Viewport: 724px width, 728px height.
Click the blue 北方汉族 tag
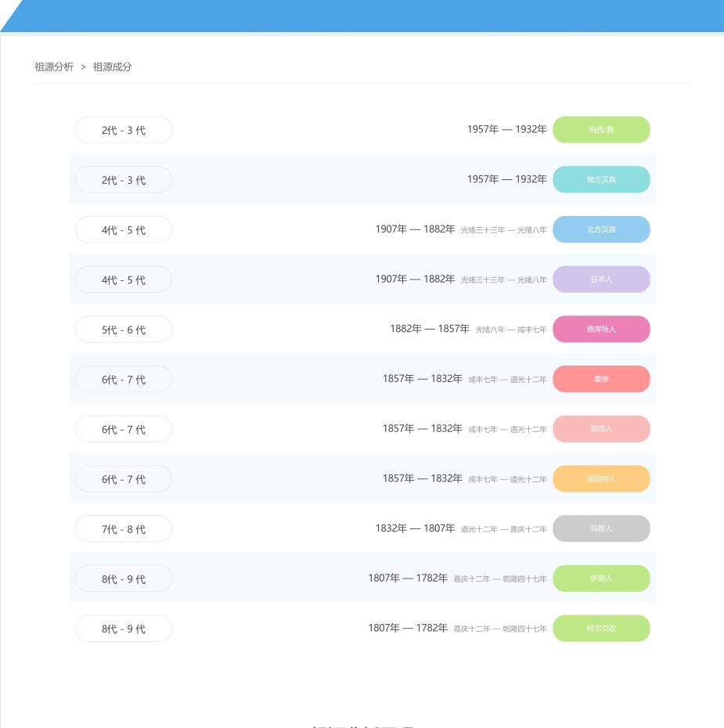point(601,229)
